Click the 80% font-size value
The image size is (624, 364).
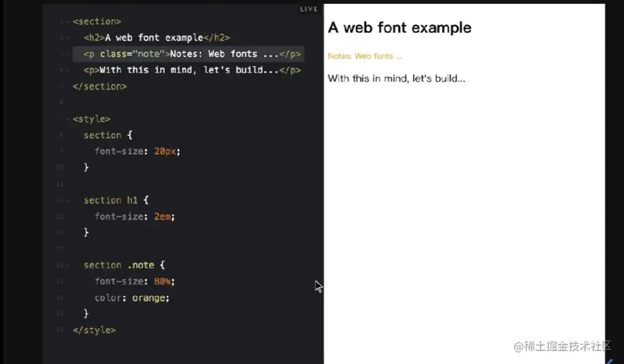point(162,281)
